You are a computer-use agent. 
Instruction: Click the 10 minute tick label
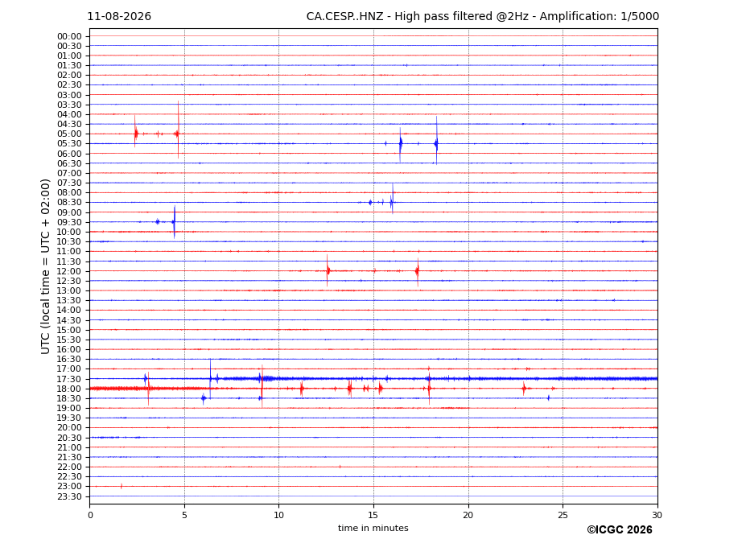[x=278, y=515]
